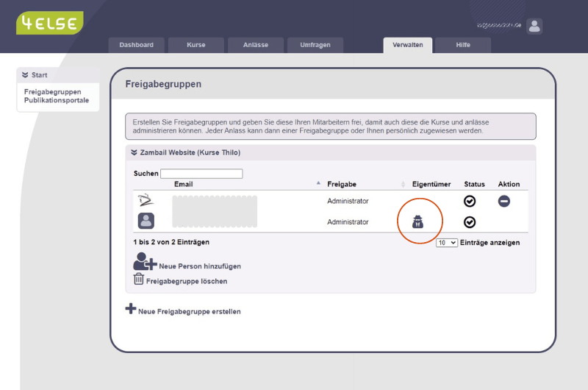Click the first row's logo avatar
Image resolution: width=588 pixels, height=390 pixels.
pos(146,200)
